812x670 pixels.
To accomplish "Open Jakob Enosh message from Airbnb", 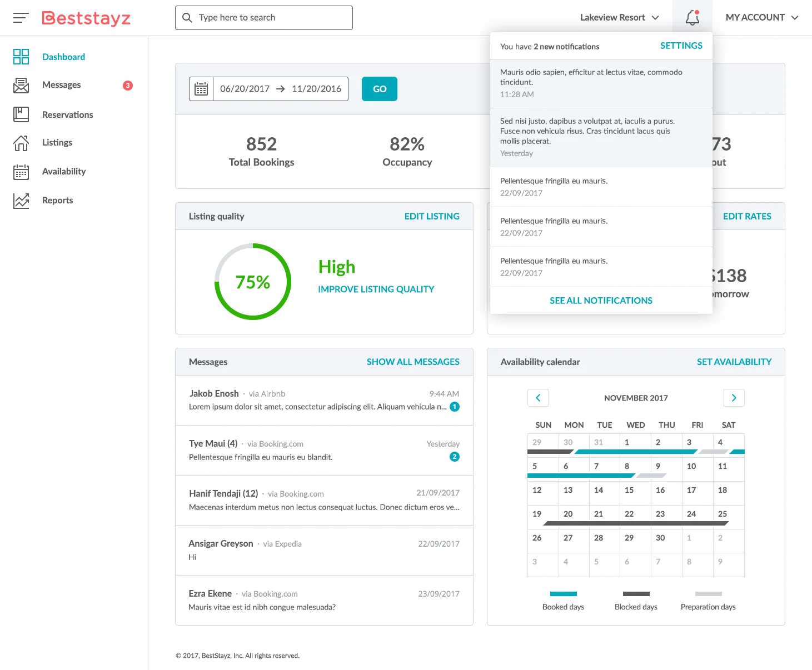I will pos(324,400).
